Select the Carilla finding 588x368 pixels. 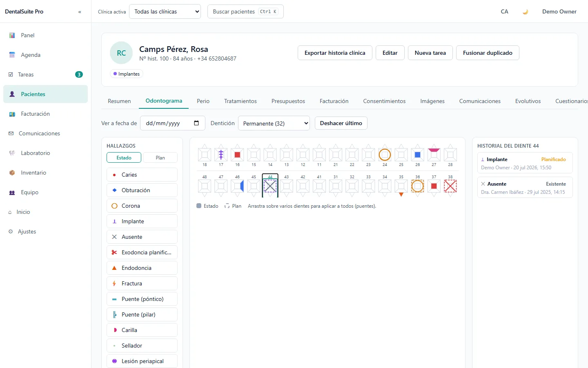pos(142,330)
